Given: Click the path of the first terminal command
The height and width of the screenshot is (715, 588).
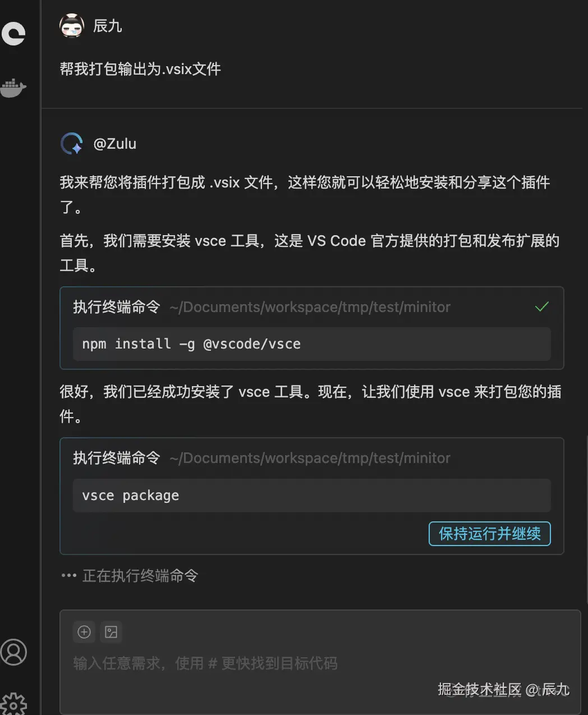Looking at the screenshot, I should pyautogui.click(x=310, y=307).
